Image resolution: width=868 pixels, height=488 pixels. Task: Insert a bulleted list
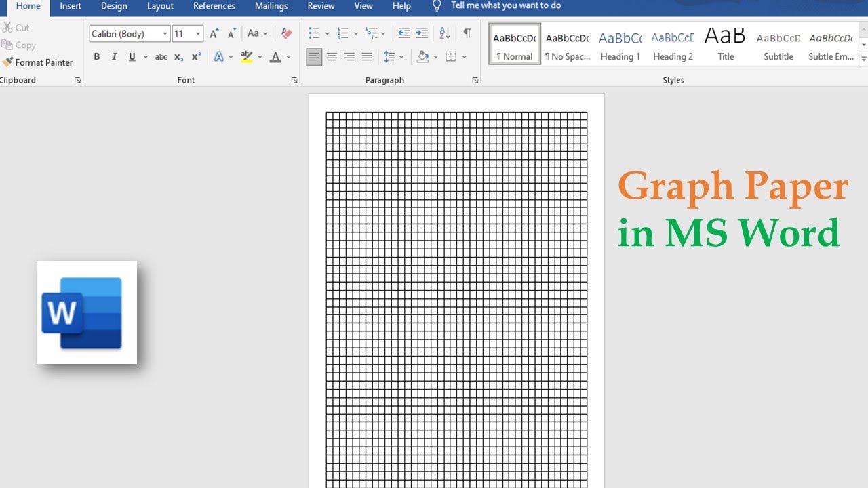[313, 33]
